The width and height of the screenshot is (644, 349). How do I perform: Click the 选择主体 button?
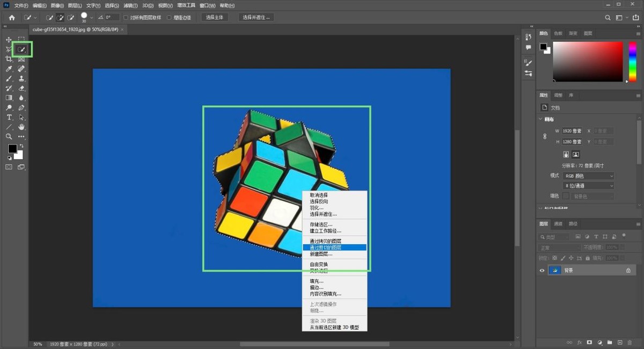(x=215, y=17)
